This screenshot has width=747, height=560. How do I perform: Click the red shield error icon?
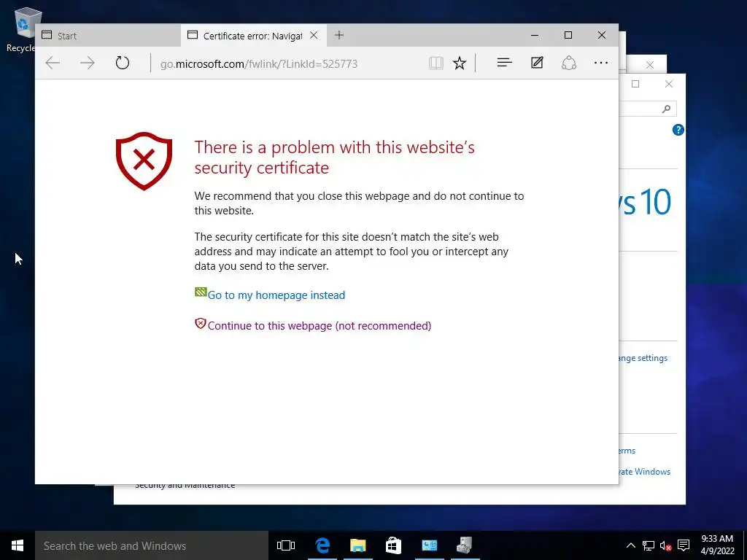point(144,161)
